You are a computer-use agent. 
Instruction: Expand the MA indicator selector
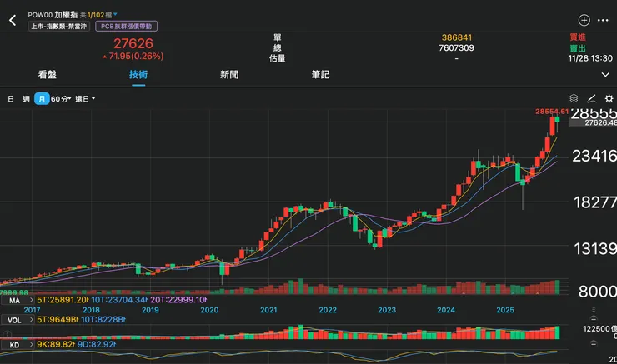tap(18, 300)
